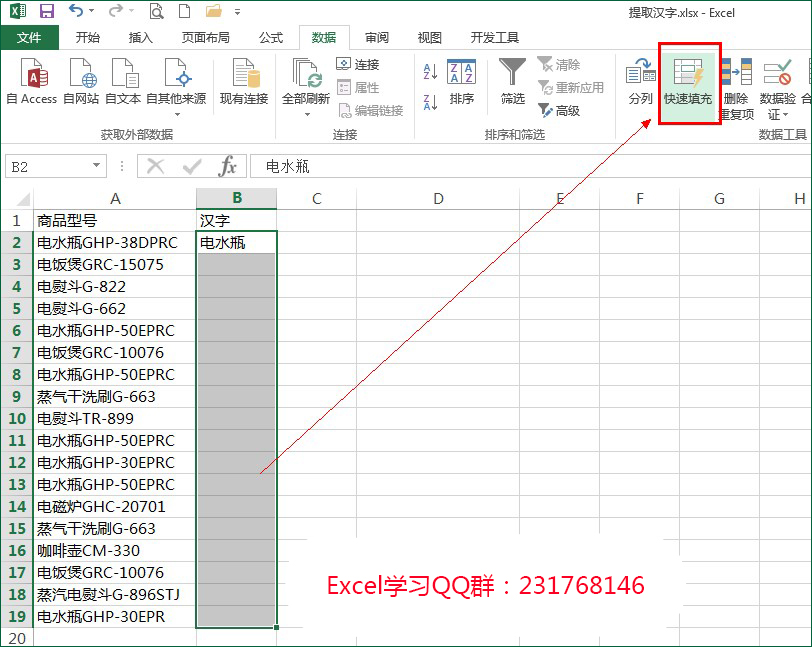Screen dimensions: 812x647
Task: Select row 10 header
Action: [17, 419]
